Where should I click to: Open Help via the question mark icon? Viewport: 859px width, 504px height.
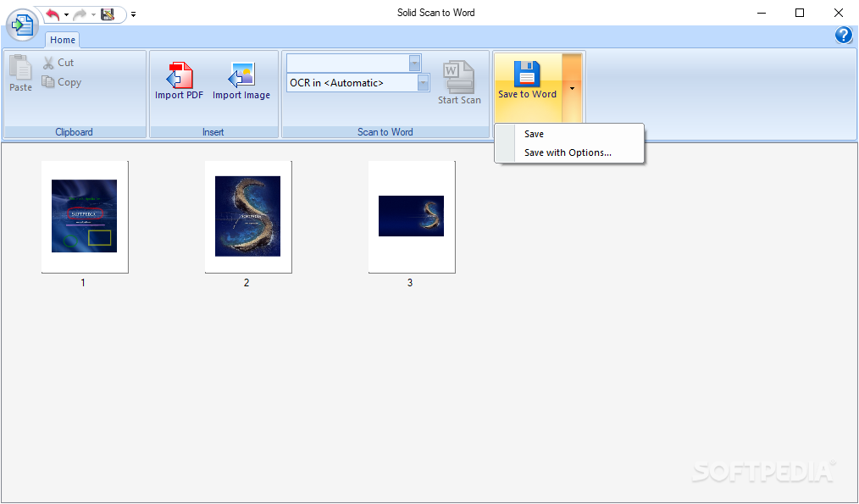844,36
